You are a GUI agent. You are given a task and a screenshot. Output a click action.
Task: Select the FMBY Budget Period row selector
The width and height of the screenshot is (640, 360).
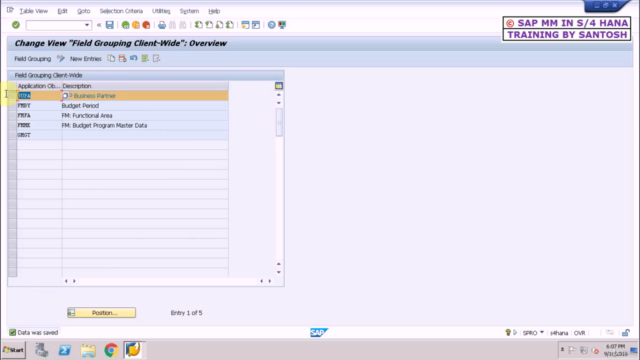click(12, 106)
